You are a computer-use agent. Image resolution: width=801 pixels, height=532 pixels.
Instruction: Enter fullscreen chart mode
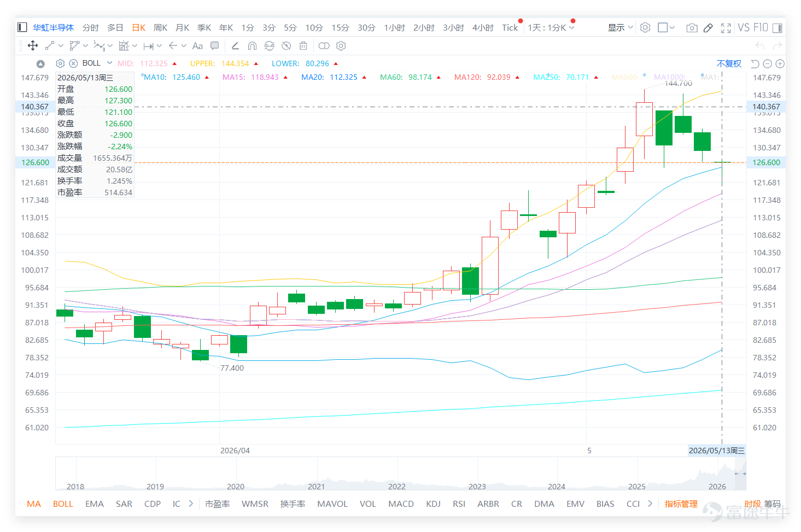tap(726, 28)
